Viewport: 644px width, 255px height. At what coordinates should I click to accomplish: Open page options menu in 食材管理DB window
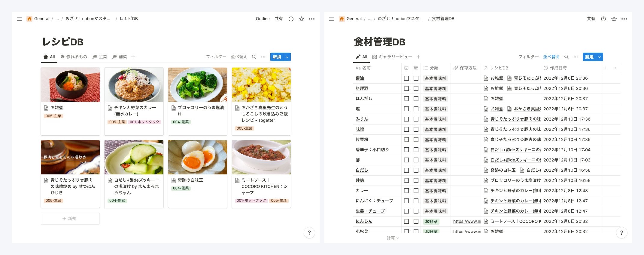tap(624, 19)
